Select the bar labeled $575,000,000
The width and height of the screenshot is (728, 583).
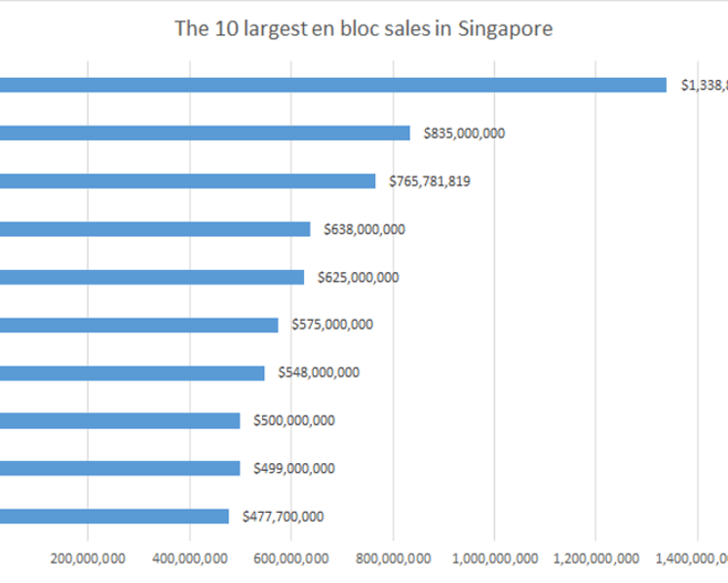click(138, 326)
